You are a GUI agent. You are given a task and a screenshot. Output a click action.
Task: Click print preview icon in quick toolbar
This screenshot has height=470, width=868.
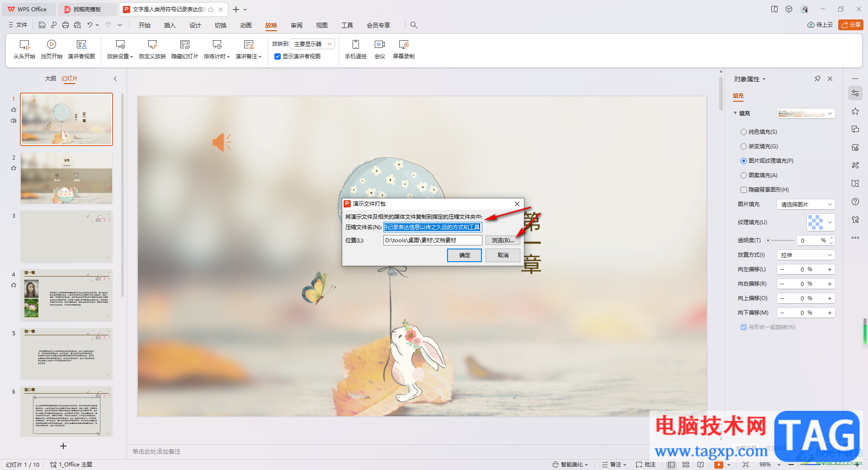click(x=77, y=25)
